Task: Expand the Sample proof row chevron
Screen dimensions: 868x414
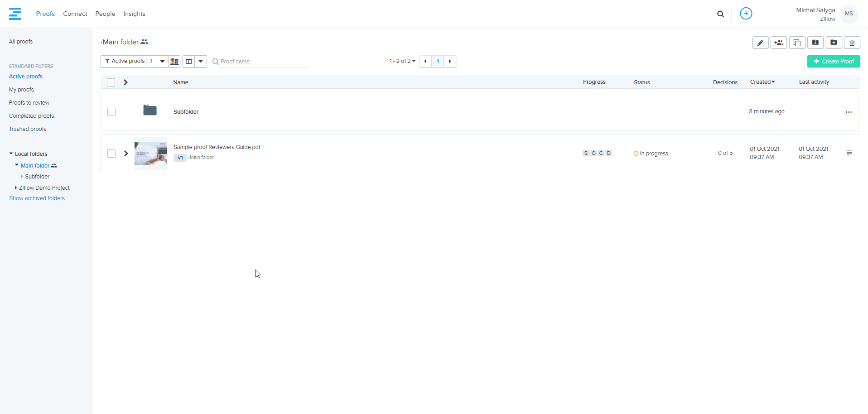Action: pyautogui.click(x=126, y=154)
